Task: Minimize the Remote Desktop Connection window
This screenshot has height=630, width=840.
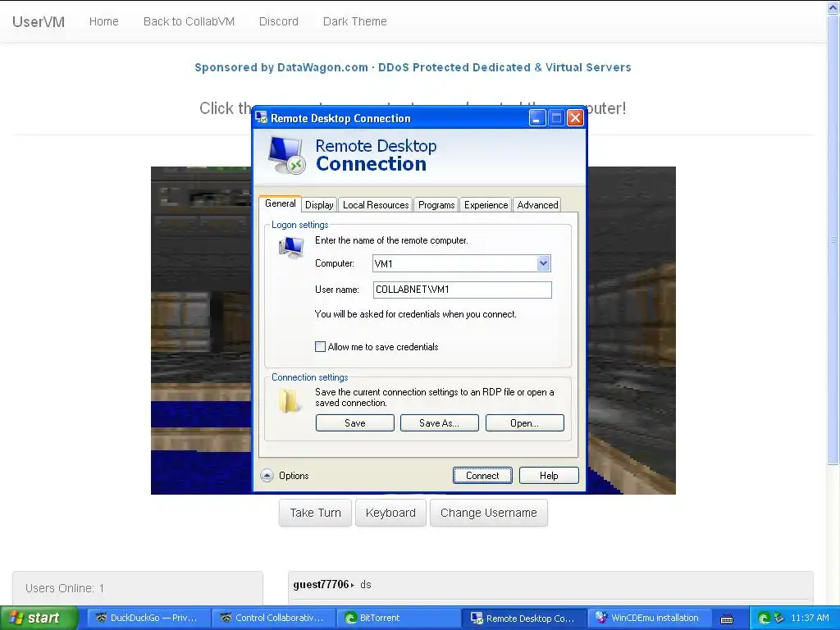Action: (537, 118)
